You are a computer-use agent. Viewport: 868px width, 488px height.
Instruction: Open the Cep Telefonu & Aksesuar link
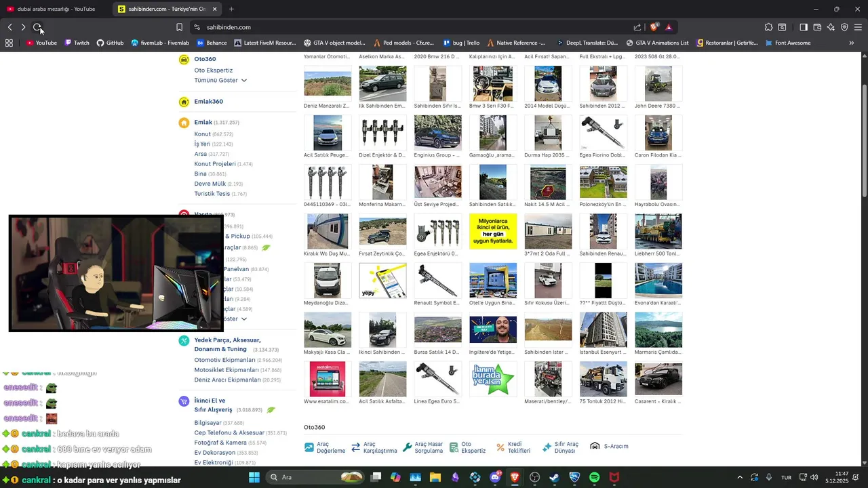click(x=229, y=432)
